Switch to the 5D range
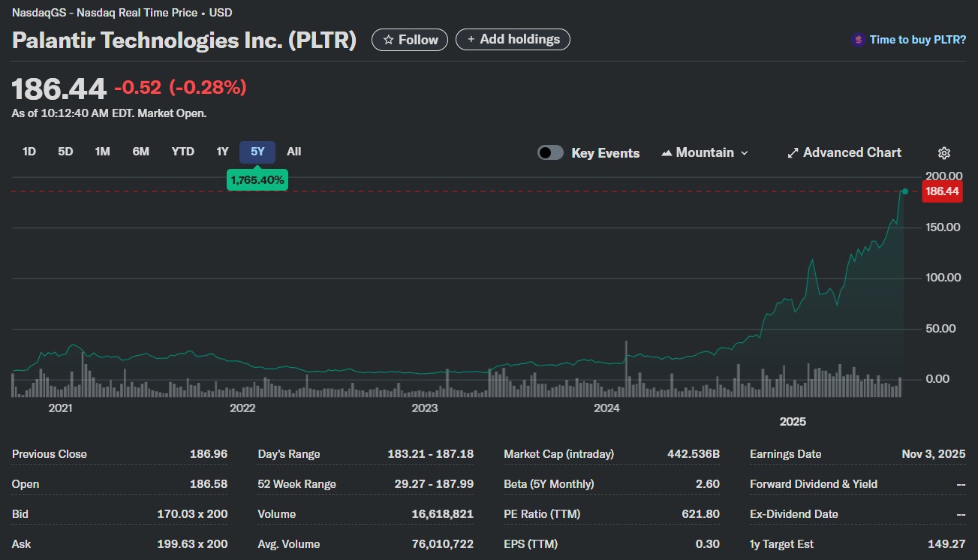This screenshot has height=560, width=978. pyautogui.click(x=65, y=152)
